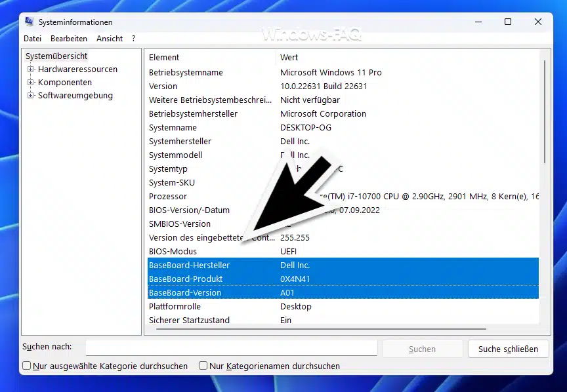Open the Bearbeiten menu
Screen dimensions: 567x392
68,38
